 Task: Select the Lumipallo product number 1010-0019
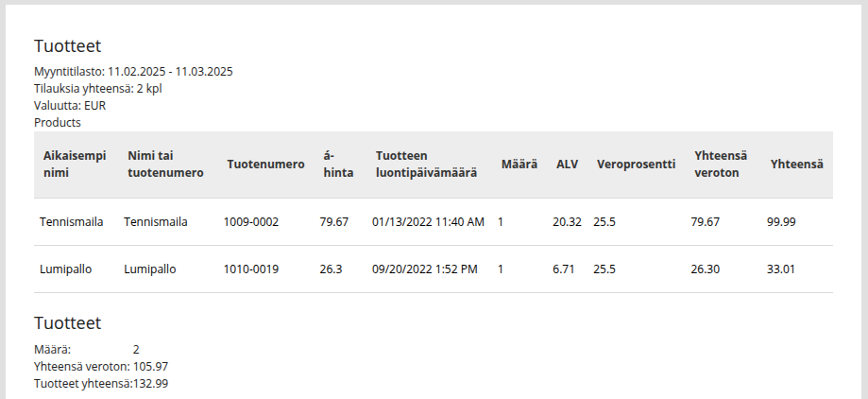251,269
